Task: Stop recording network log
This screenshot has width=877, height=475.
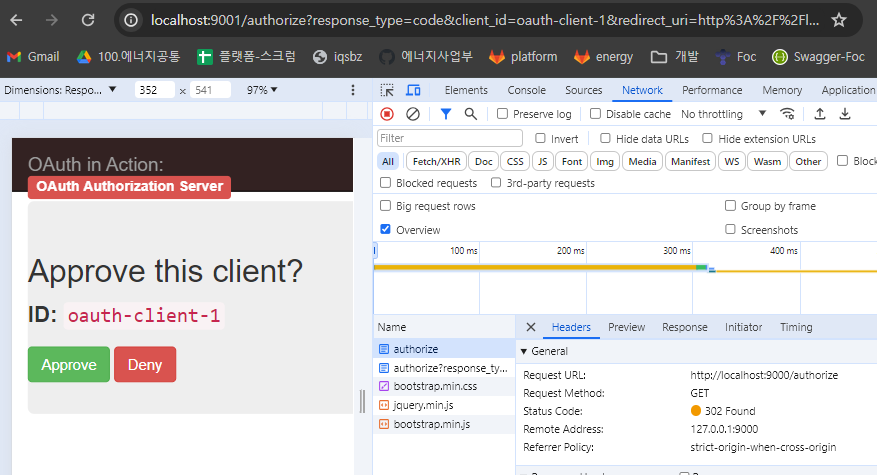Action: coord(387,114)
